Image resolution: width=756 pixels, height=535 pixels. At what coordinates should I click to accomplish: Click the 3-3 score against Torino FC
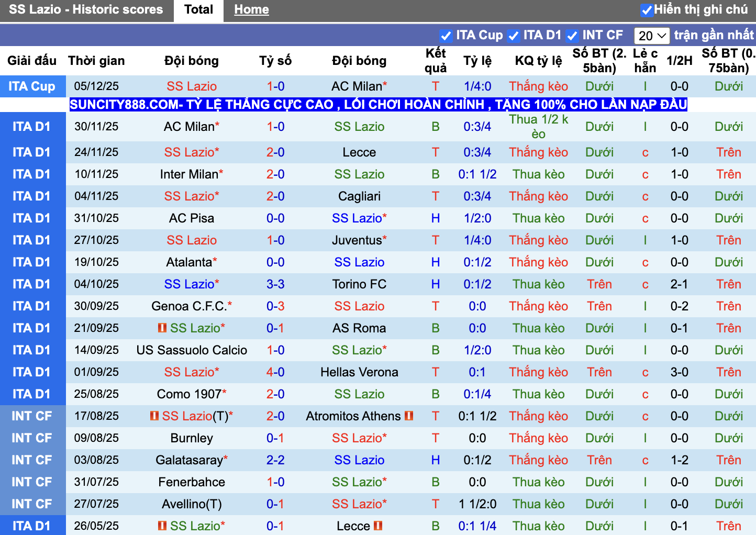point(275,284)
